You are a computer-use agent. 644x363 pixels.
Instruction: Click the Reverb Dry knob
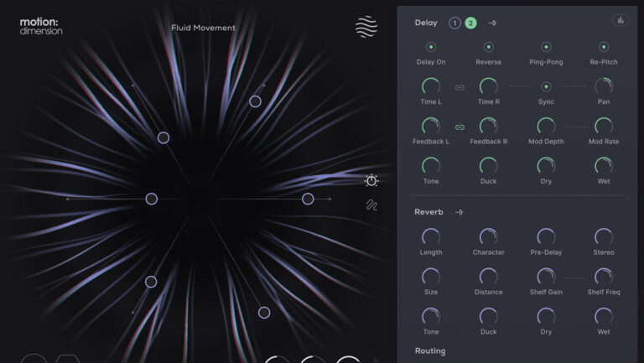pyautogui.click(x=546, y=317)
